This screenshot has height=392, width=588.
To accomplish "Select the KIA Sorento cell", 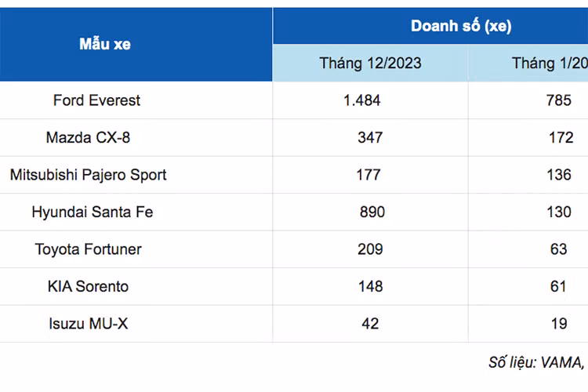I will tap(88, 286).
